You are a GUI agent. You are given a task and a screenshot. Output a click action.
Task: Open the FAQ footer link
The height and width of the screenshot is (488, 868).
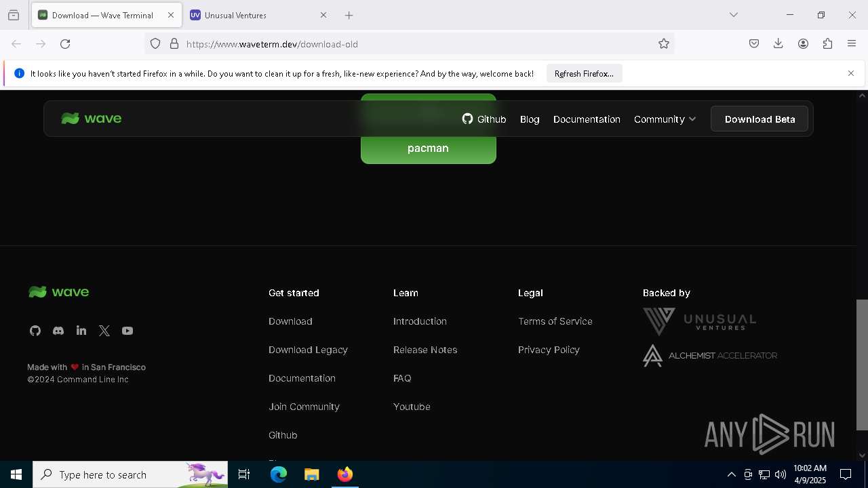pyautogui.click(x=402, y=378)
